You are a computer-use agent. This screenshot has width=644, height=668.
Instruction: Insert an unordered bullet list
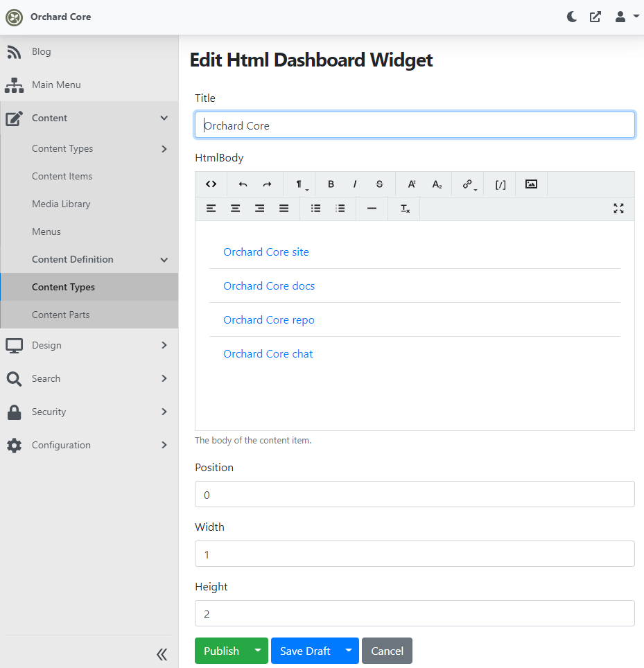pos(316,209)
